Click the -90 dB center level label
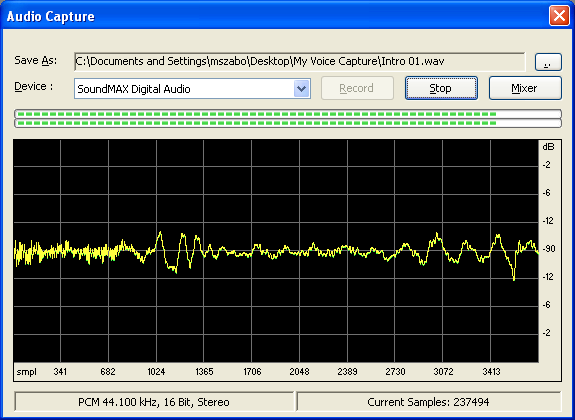The height and width of the screenshot is (420, 575). click(549, 249)
